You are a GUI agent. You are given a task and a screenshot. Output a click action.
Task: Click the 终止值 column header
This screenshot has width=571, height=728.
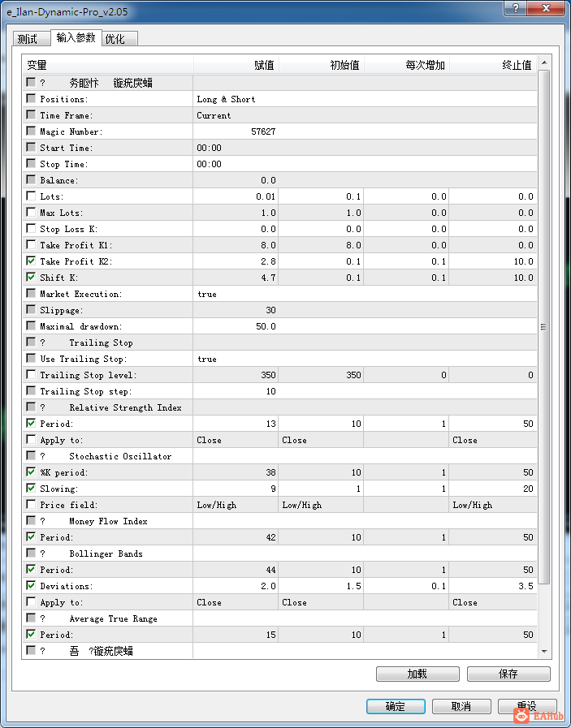(493, 65)
